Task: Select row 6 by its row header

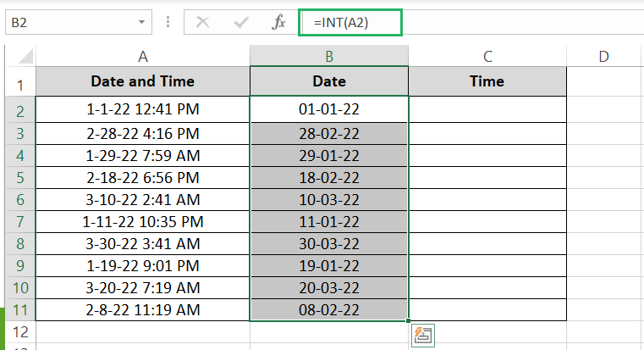Action: [x=19, y=200]
